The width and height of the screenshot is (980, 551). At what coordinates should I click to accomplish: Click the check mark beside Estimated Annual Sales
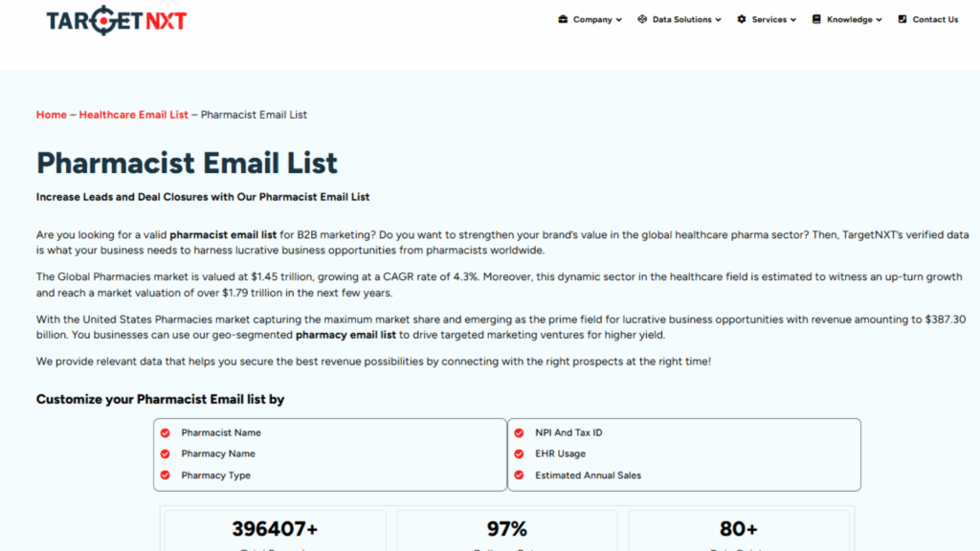tap(519, 475)
